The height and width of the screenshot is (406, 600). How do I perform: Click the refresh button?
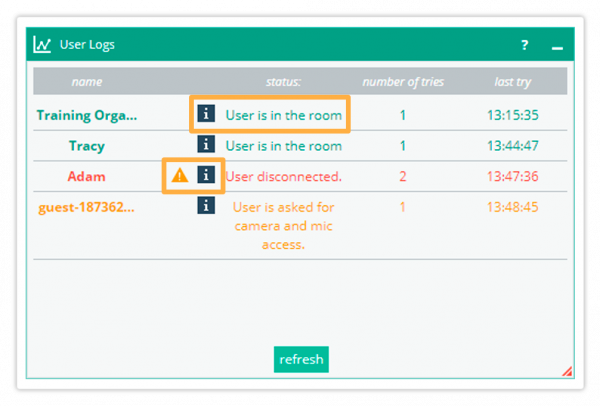(301, 359)
